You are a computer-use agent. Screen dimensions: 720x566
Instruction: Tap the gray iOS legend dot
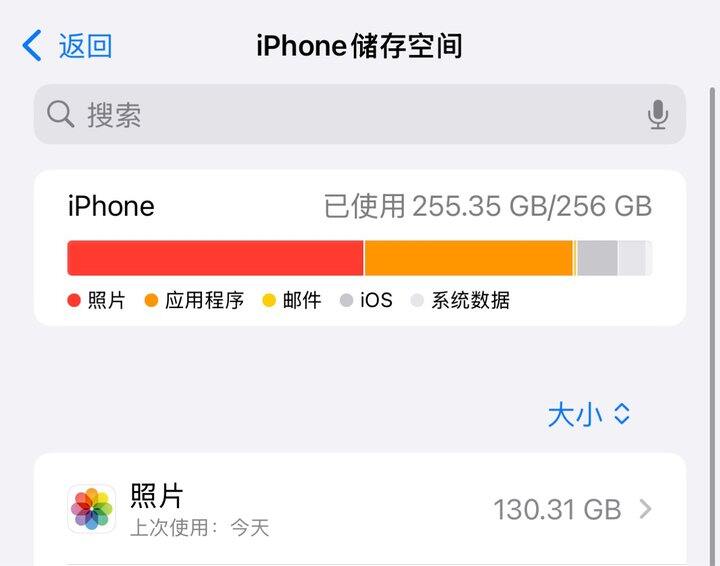pos(346,301)
